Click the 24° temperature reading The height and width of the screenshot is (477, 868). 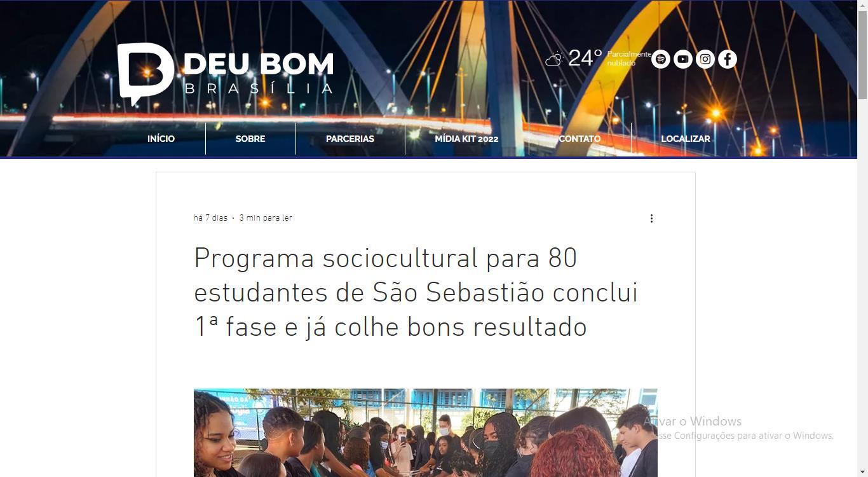(585, 58)
